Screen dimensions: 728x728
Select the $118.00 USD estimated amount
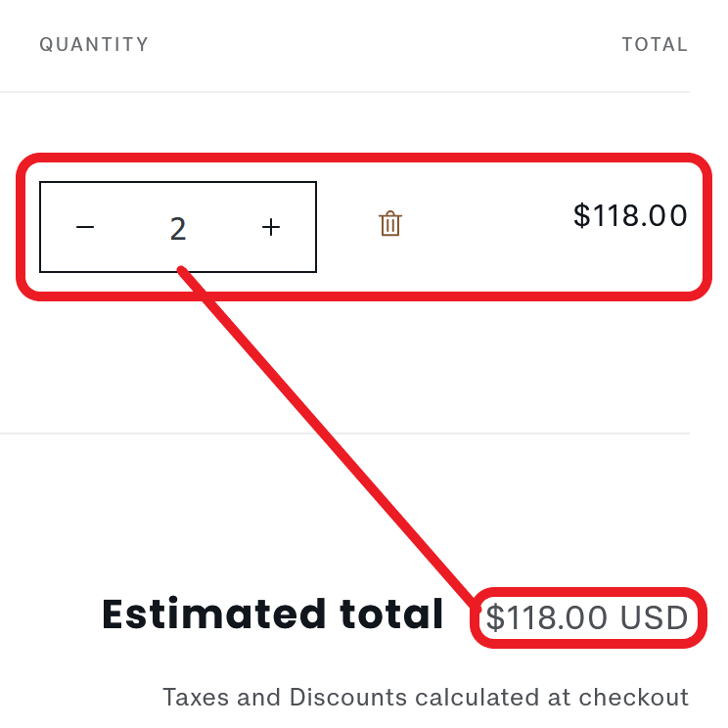[587, 618]
